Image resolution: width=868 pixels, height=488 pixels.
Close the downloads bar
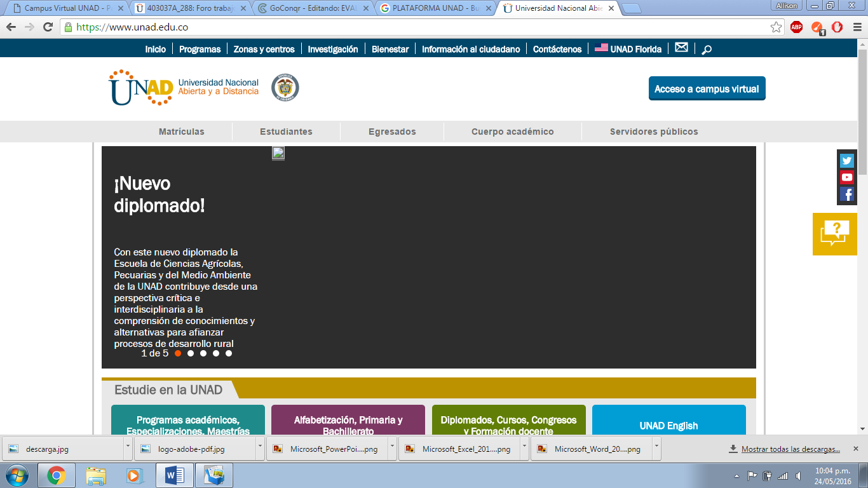pyautogui.click(x=855, y=449)
